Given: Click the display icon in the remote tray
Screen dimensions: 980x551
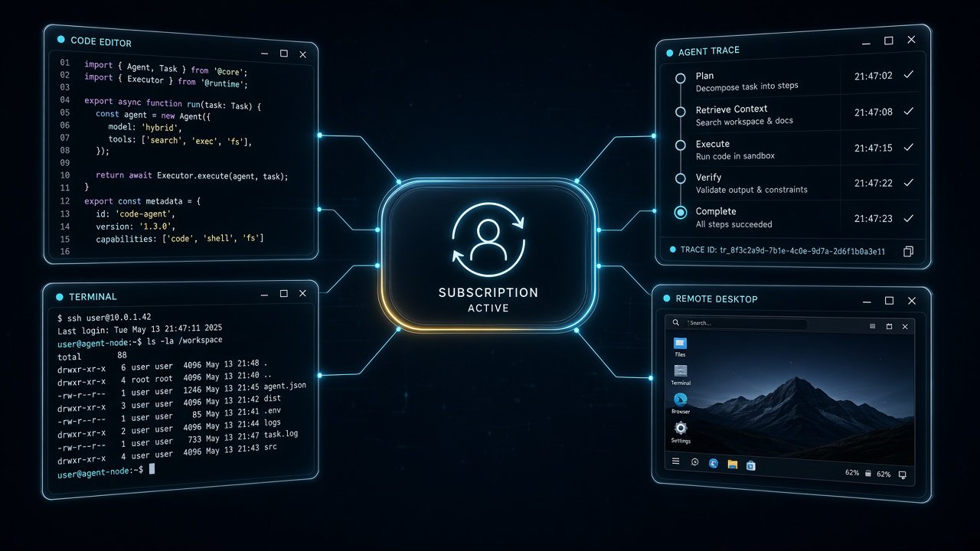Looking at the screenshot, I should point(902,475).
